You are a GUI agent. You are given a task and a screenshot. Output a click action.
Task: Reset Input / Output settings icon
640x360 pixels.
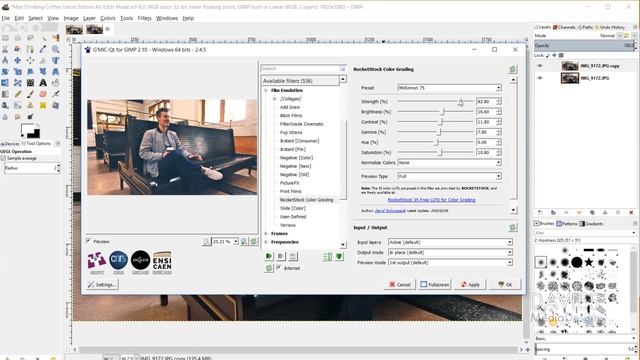513,228
